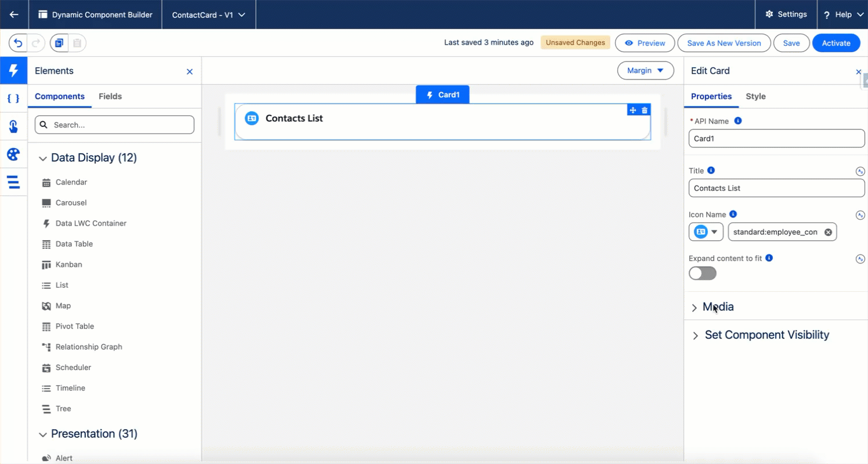Open the palette theme sidebar icon

pos(13,154)
